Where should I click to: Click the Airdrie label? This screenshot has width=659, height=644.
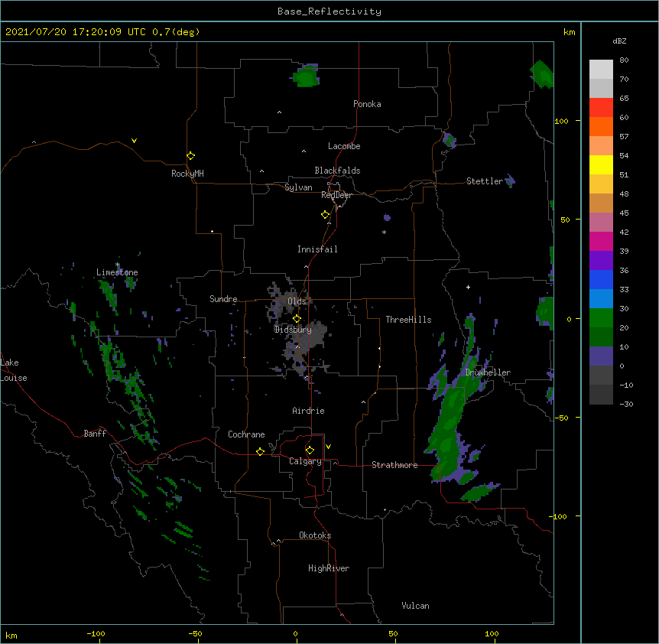tap(309, 411)
